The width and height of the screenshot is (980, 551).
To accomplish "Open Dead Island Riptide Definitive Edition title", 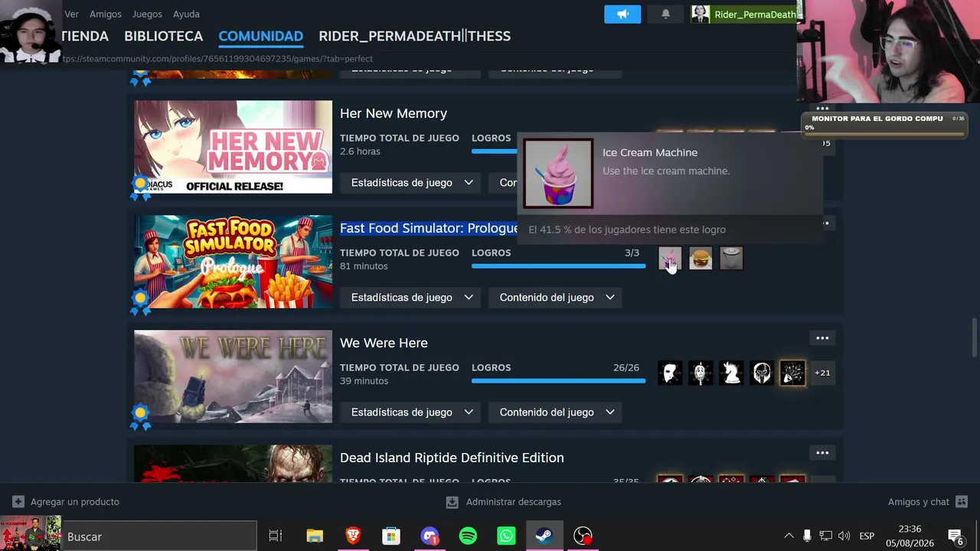I will point(452,458).
